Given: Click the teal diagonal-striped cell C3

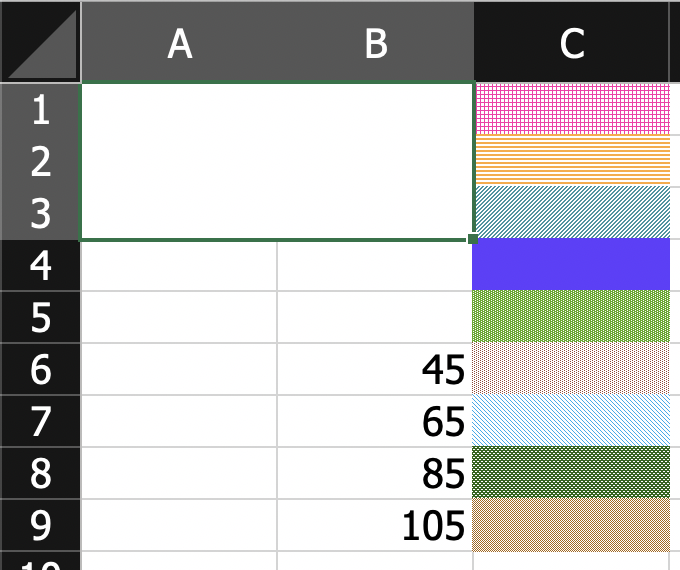Looking at the screenshot, I should coord(572,213).
